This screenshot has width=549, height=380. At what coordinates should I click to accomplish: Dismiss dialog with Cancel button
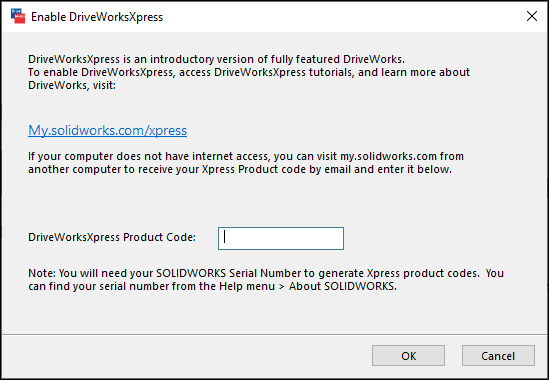coord(498,356)
